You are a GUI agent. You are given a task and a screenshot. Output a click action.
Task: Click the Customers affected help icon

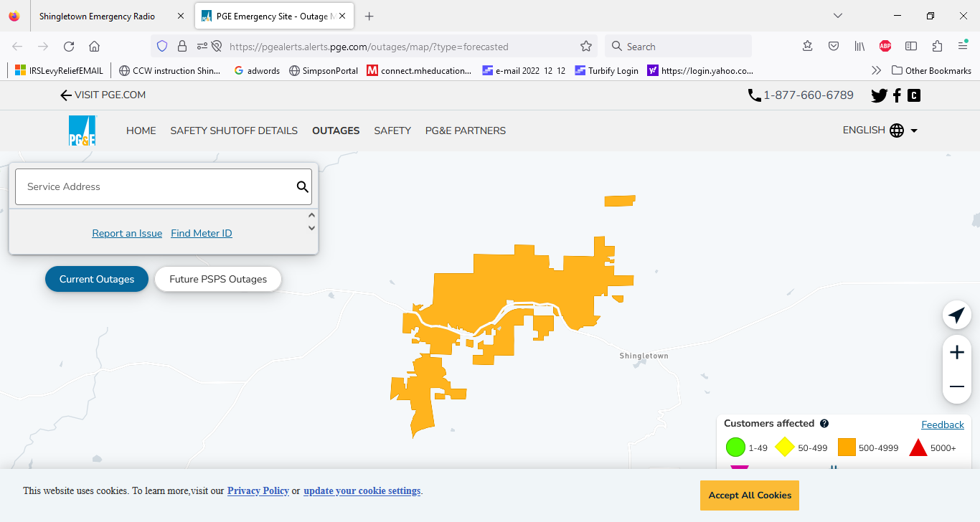[824, 424]
